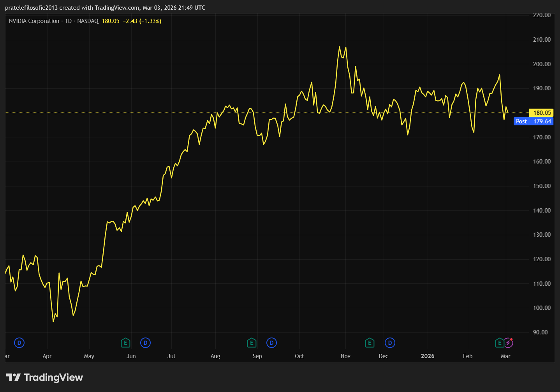Open the dividend marker right of Jun
This screenshot has height=392, width=560.
(x=145, y=343)
